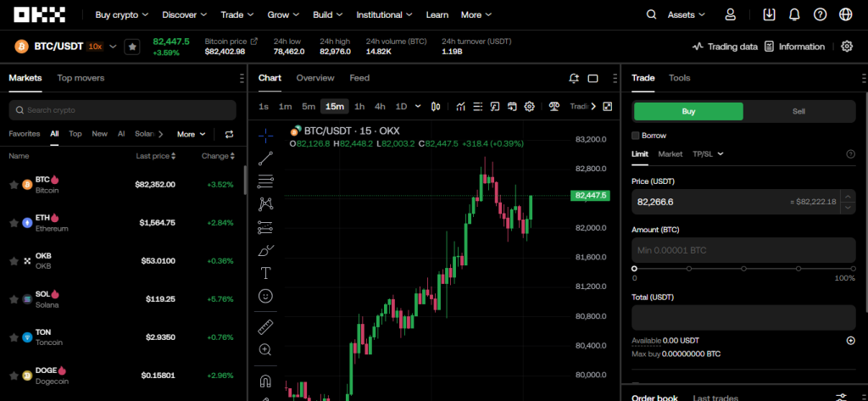Click the download app icon
This screenshot has width=868, height=401.
click(769, 15)
